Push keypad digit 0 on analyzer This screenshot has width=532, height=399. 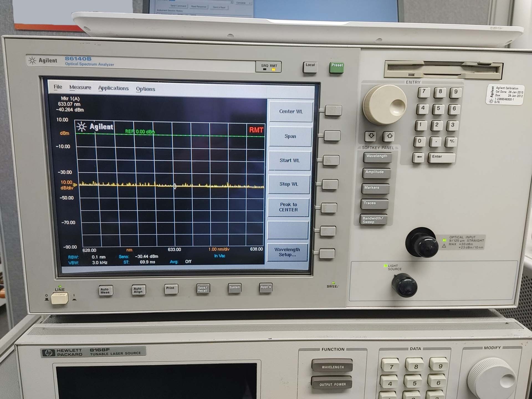420,142
